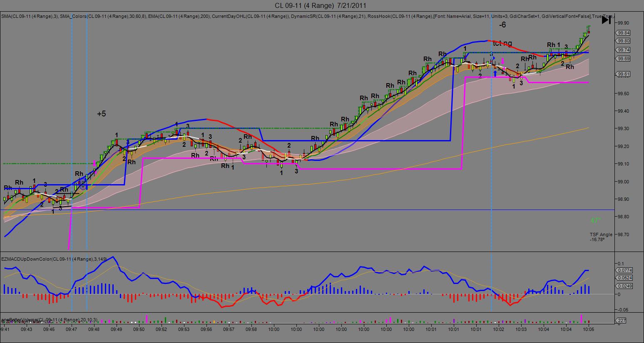Select the TSF Angle -16.78° text
This screenshot has height=343, width=644.
[601, 237]
